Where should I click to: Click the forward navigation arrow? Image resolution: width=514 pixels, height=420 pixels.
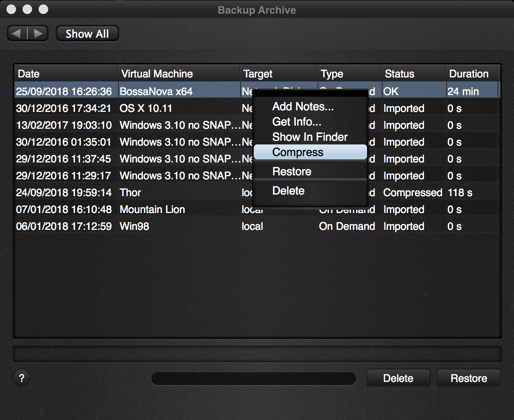(x=38, y=33)
